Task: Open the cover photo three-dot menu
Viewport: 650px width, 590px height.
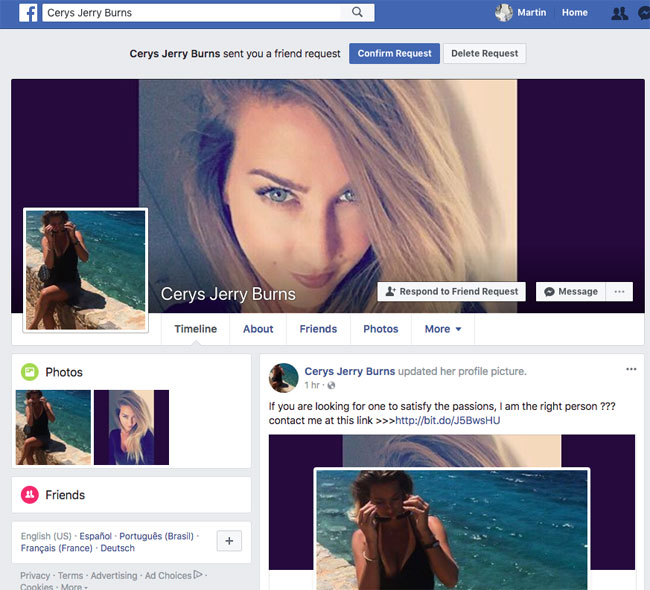Action: click(x=620, y=291)
